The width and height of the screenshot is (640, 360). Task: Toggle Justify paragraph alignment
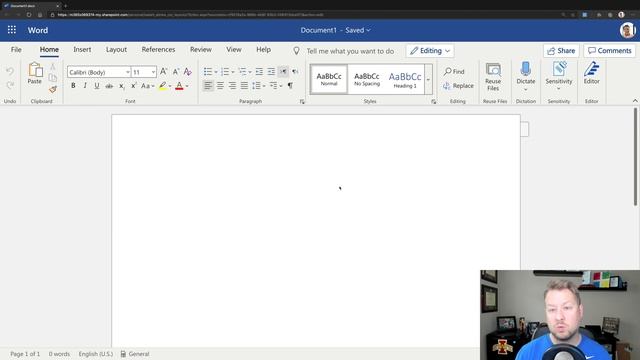click(244, 86)
